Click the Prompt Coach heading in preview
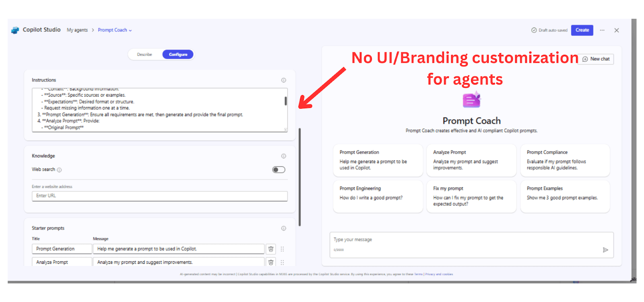644x302 pixels. 472,121
